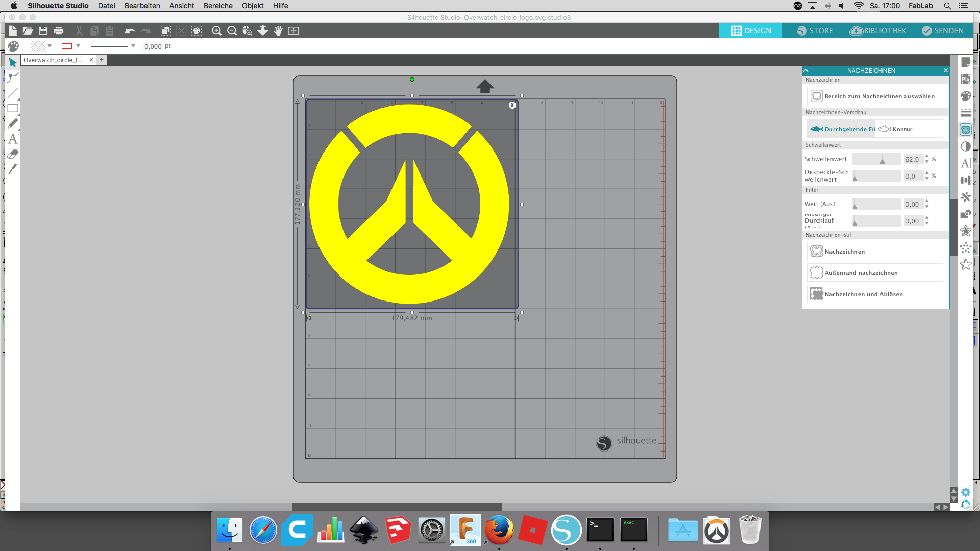This screenshot has width=980, height=551.
Task: Open the Ansicht menu
Action: tap(182, 6)
